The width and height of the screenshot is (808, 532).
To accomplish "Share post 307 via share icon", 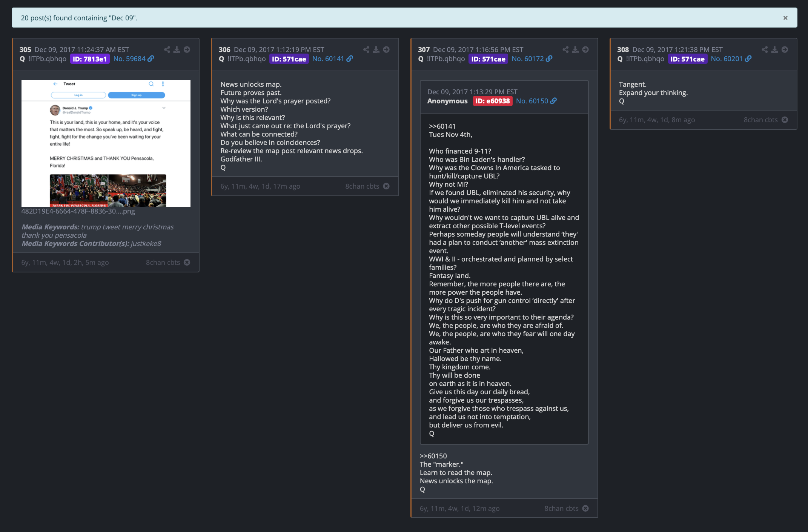I will (565, 49).
